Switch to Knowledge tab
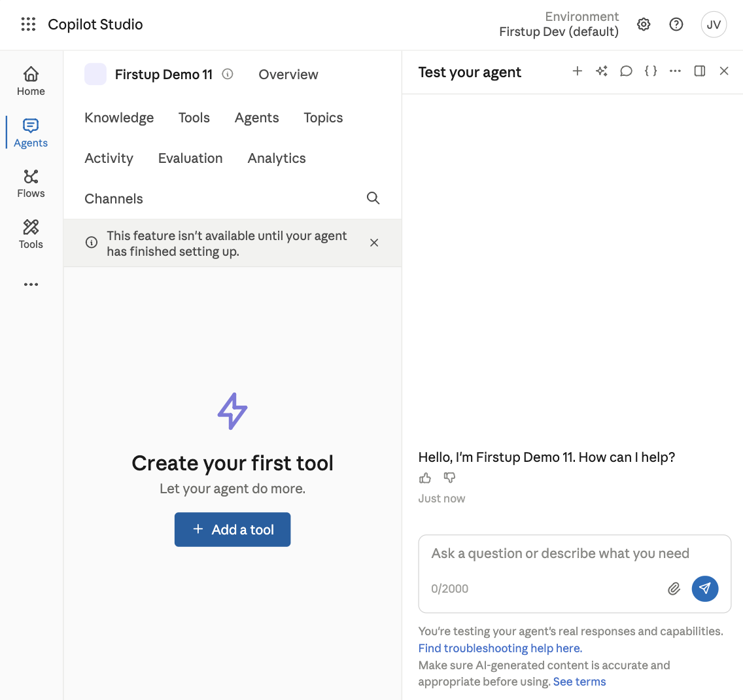743x700 pixels. click(119, 118)
